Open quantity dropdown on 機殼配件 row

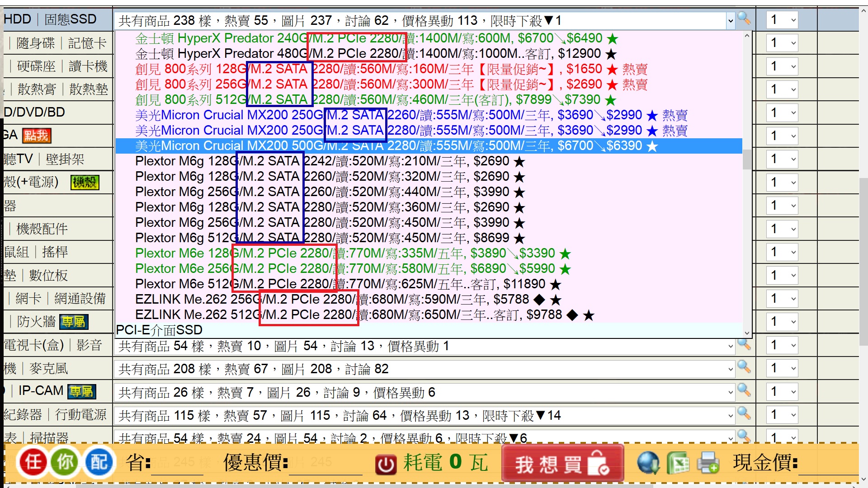pos(782,229)
